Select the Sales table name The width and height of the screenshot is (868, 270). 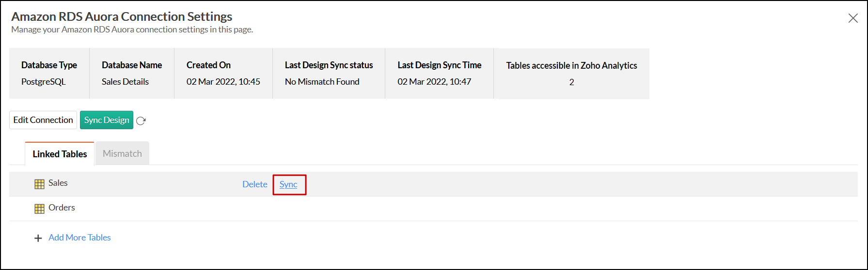pyautogui.click(x=58, y=183)
